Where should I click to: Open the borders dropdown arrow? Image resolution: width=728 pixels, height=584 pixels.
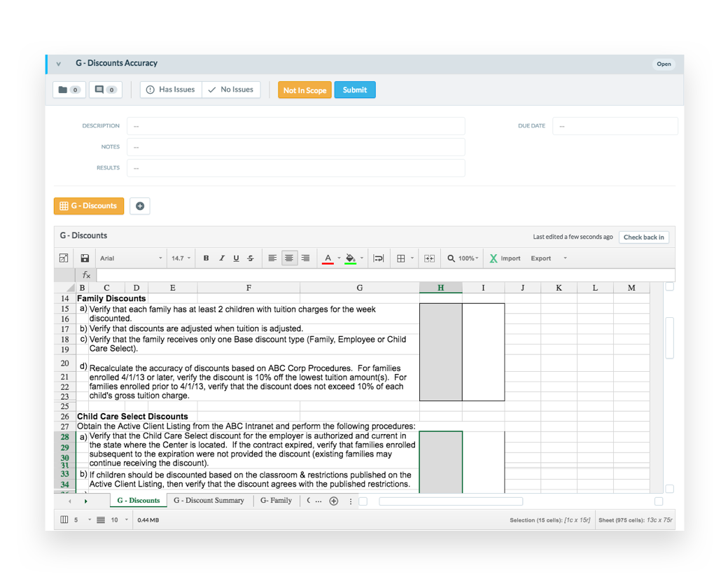(412, 258)
